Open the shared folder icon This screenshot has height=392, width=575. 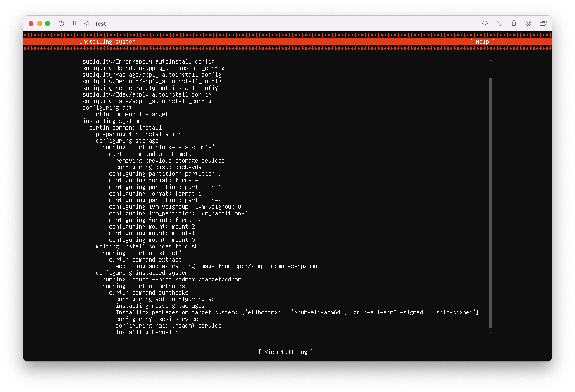[x=543, y=24]
